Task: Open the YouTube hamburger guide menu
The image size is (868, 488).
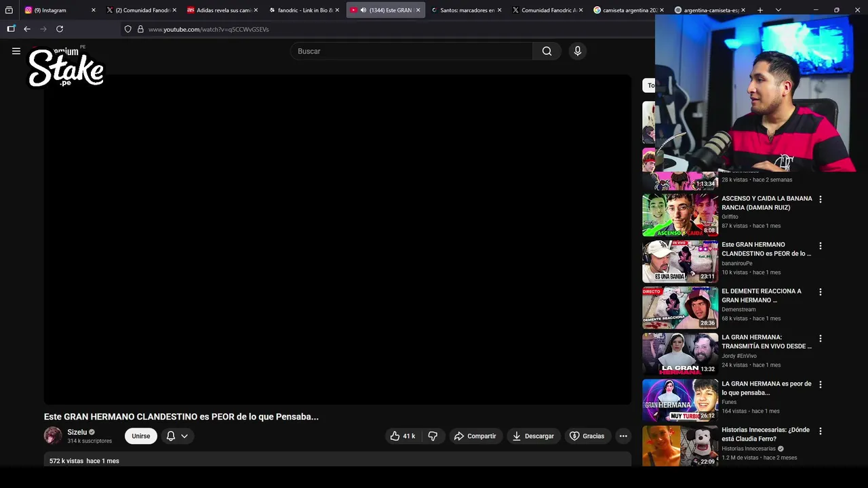Action: (16, 51)
